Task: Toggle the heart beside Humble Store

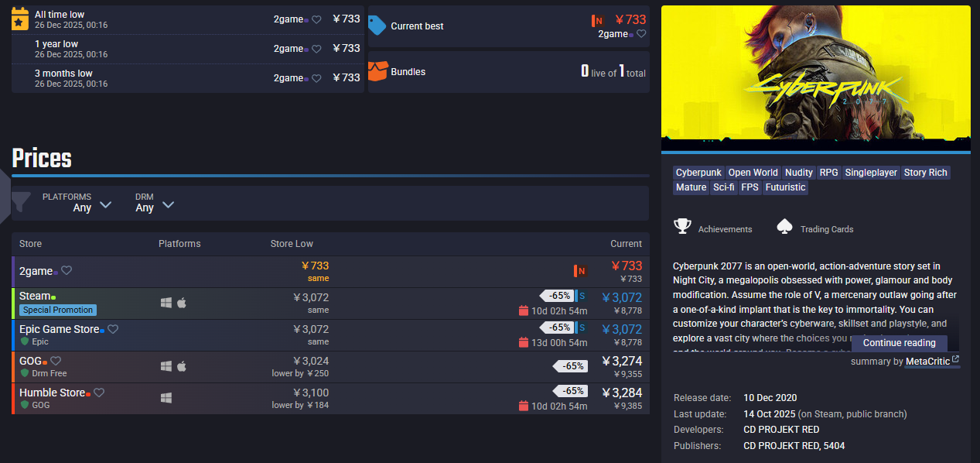Action: tap(99, 393)
